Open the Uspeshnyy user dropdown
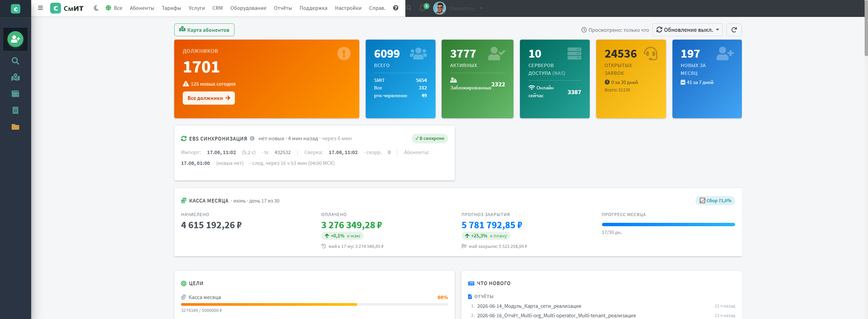Screen dimensions: 868x319 click(465, 8)
